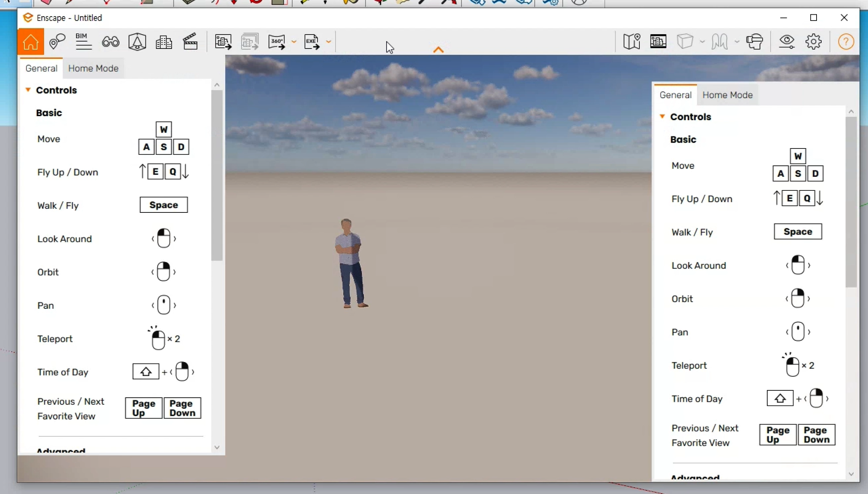Click the left panel's vertical scrollbar thumb

pyautogui.click(x=217, y=176)
